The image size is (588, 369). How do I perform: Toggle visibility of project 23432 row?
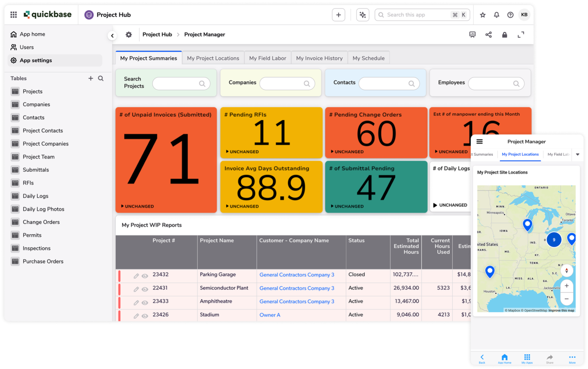[145, 275]
